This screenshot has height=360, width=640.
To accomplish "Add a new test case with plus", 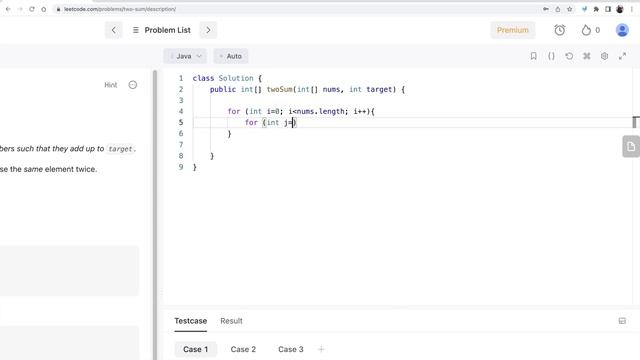I will (x=321, y=349).
